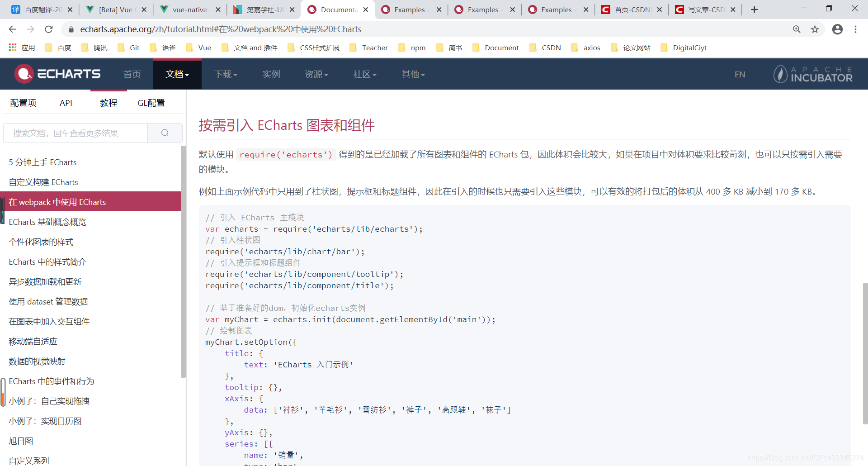The height and width of the screenshot is (466, 868).
Task: Open a new browser tab with plus
Action: pyautogui.click(x=754, y=10)
